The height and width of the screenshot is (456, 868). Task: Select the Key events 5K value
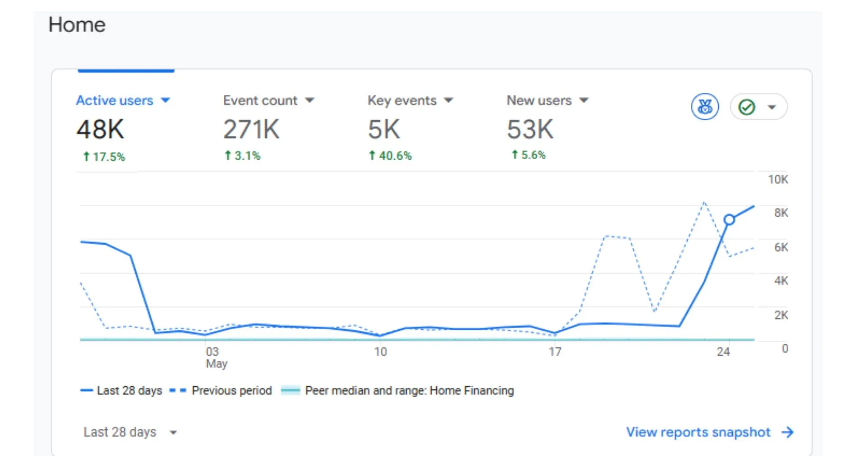pos(384,129)
